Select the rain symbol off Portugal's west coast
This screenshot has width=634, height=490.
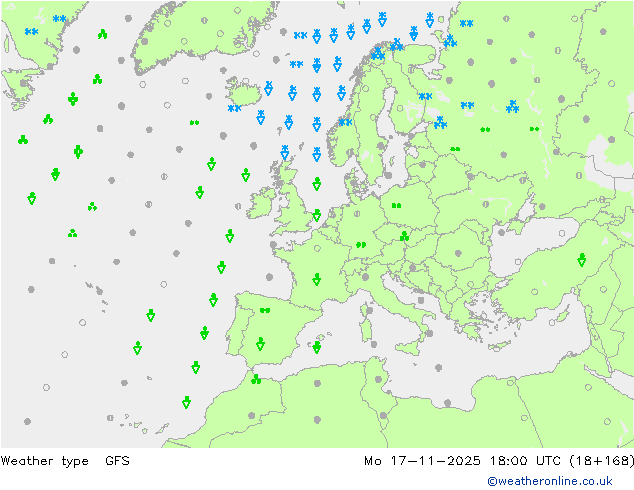coord(204,333)
